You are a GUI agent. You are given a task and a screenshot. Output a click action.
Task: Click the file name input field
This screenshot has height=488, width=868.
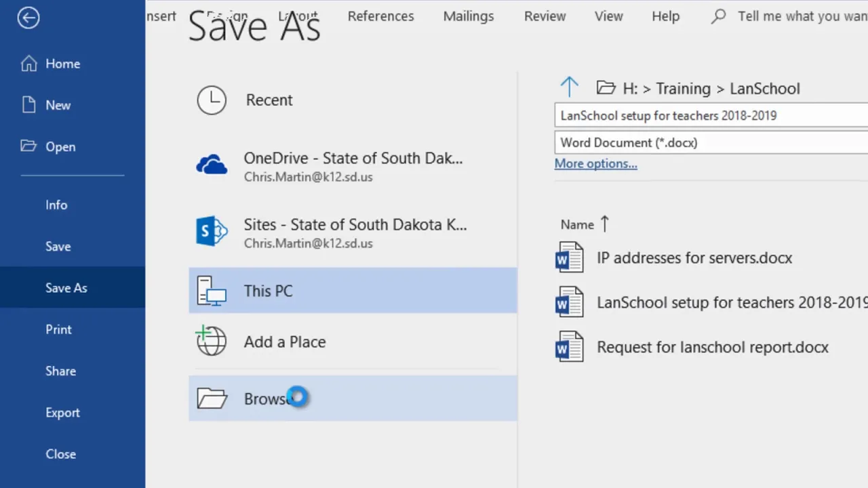pyautogui.click(x=711, y=115)
